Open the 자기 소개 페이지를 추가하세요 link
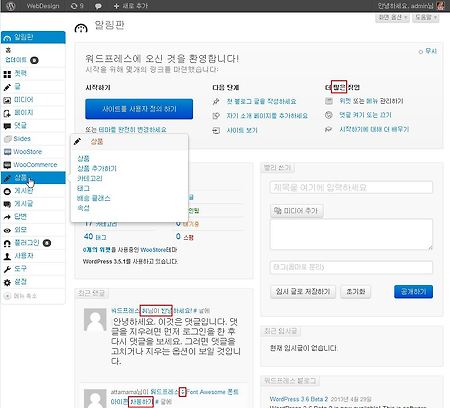 (267, 116)
